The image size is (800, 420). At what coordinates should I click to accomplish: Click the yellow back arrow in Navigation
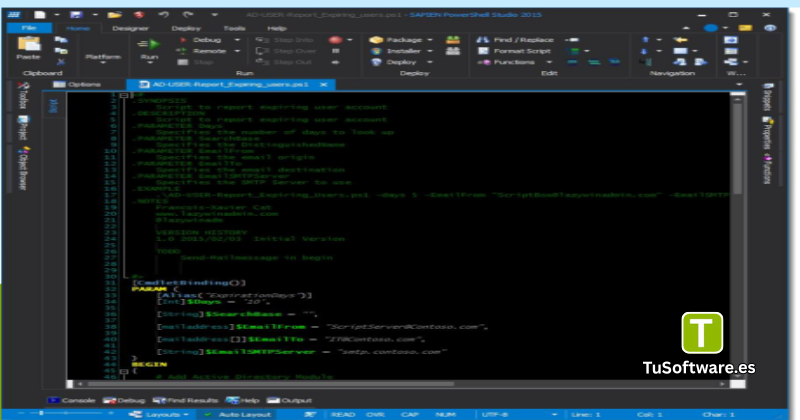pos(680,40)
